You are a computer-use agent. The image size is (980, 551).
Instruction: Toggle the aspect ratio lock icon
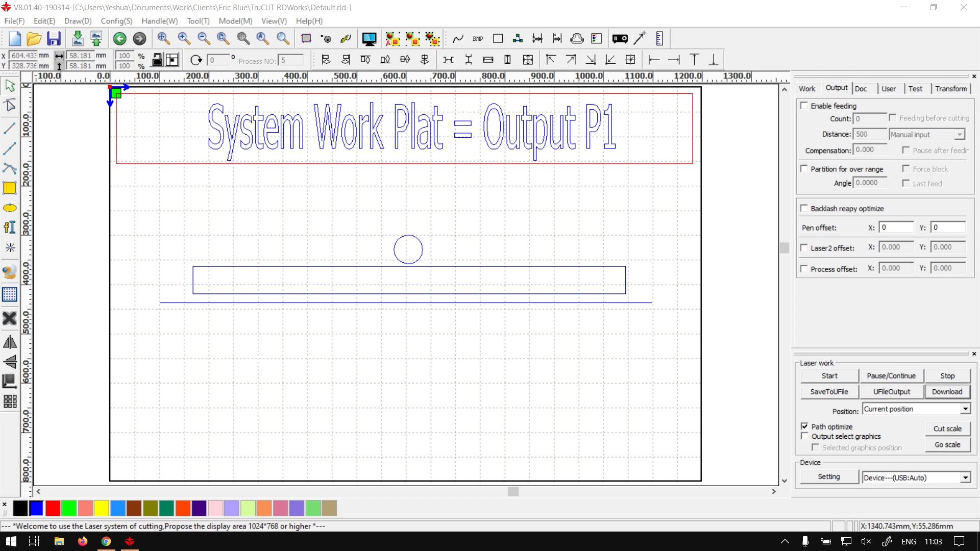(158, 60)
